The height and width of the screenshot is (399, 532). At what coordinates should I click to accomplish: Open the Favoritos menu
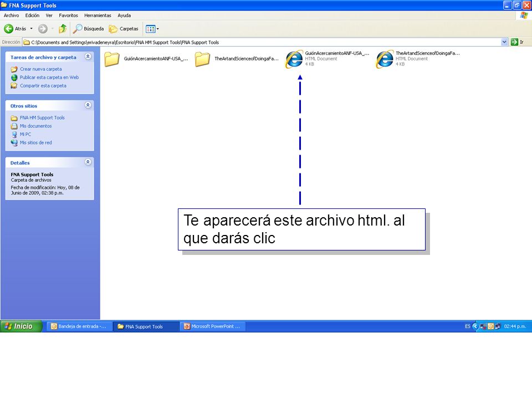point(68,16)
